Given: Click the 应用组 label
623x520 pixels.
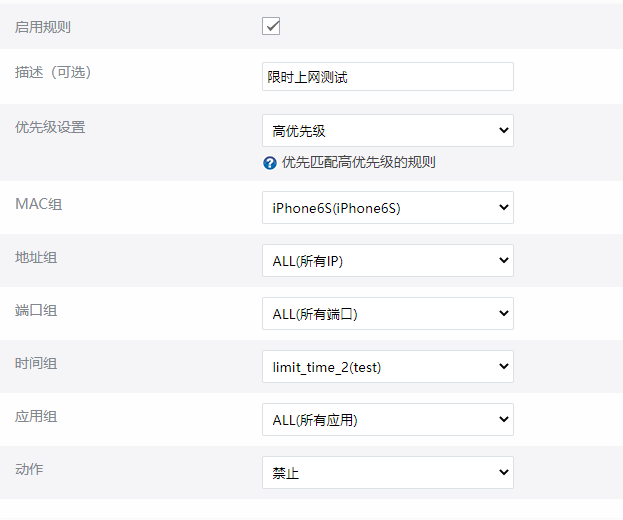Looking at the screenshot, I should tap(36, 416).
